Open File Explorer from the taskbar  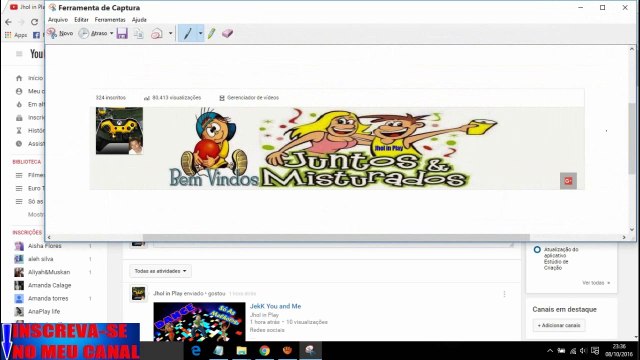(x=242, y=350)
